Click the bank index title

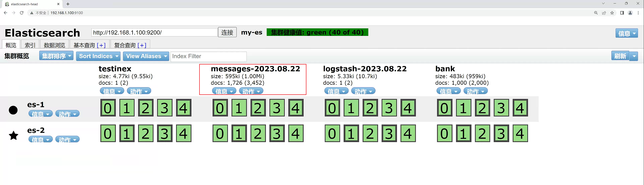pos(445,69)
